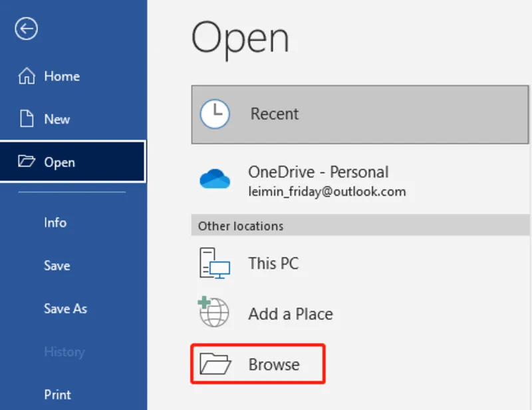Choose Save As from the sidebar
Viewport: 532px width, 410px height.
click(x=65, y=309)
